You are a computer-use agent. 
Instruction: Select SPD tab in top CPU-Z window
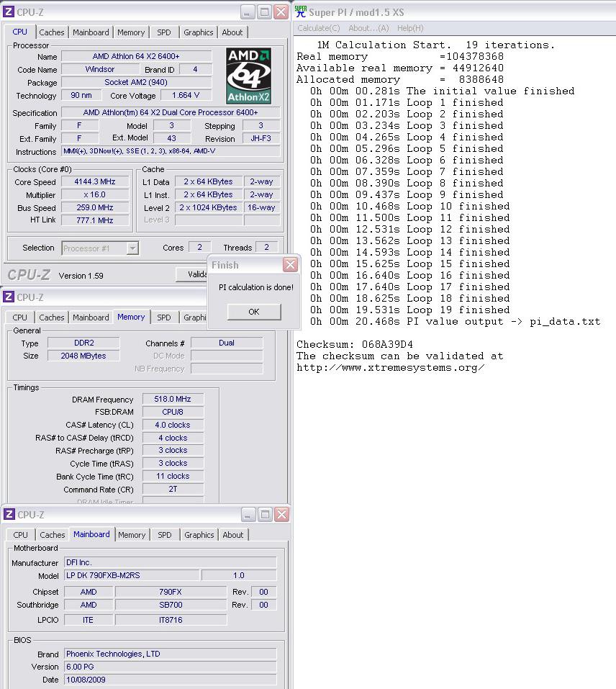coord(164,32)
